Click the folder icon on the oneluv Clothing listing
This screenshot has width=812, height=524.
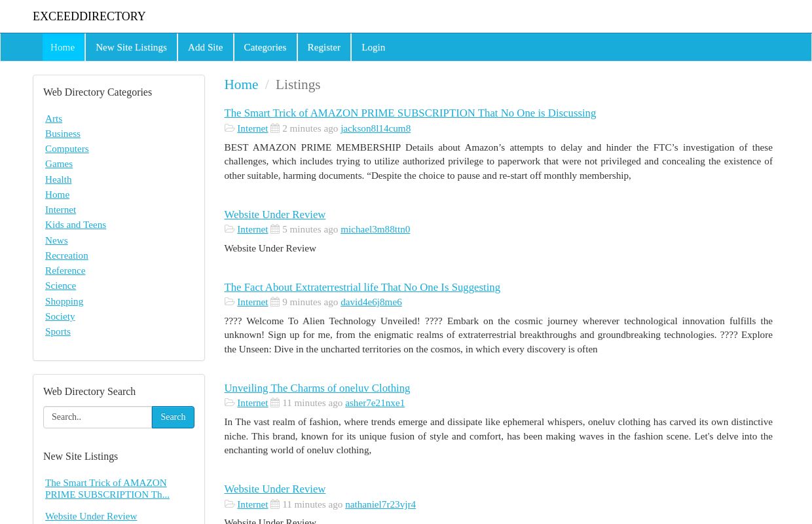point(230,403)
